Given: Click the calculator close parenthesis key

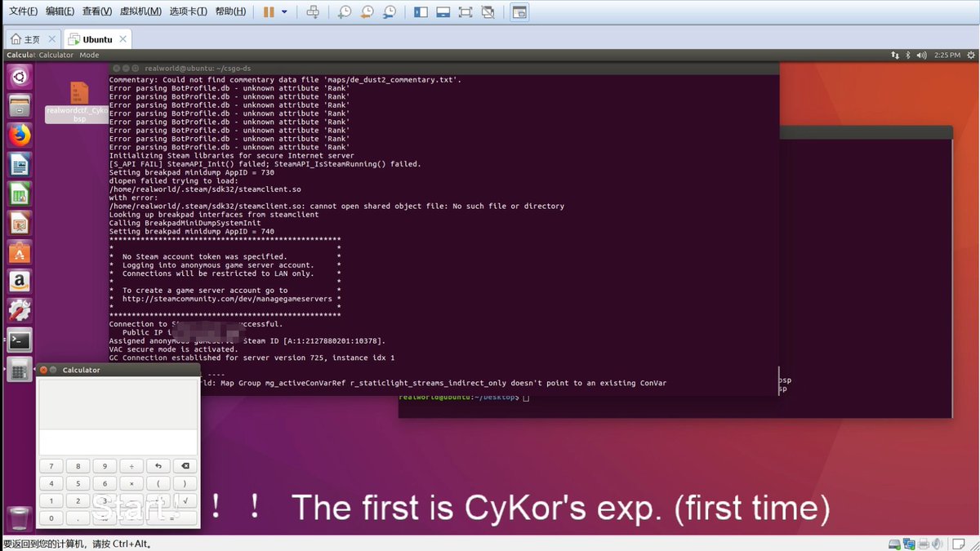Looking at the screenshot, I should pyautogui.click(x=185, y=483).
